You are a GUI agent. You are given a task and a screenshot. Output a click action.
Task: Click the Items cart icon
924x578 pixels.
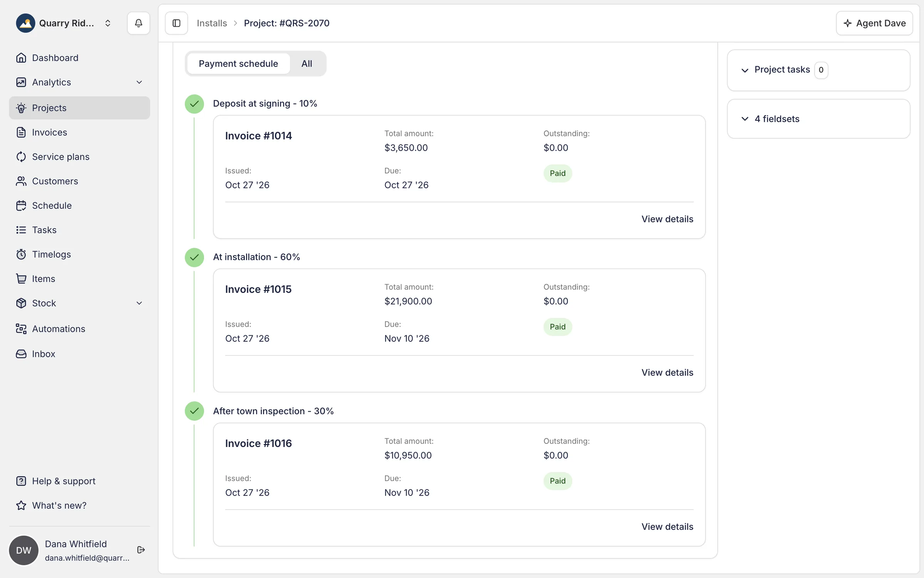pos(21,279)
